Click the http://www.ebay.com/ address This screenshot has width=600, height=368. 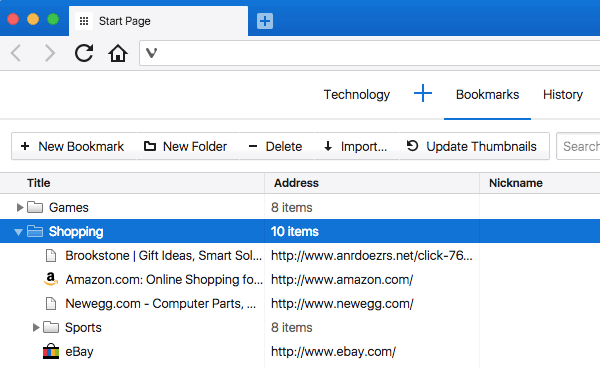[x=333, y=352]
